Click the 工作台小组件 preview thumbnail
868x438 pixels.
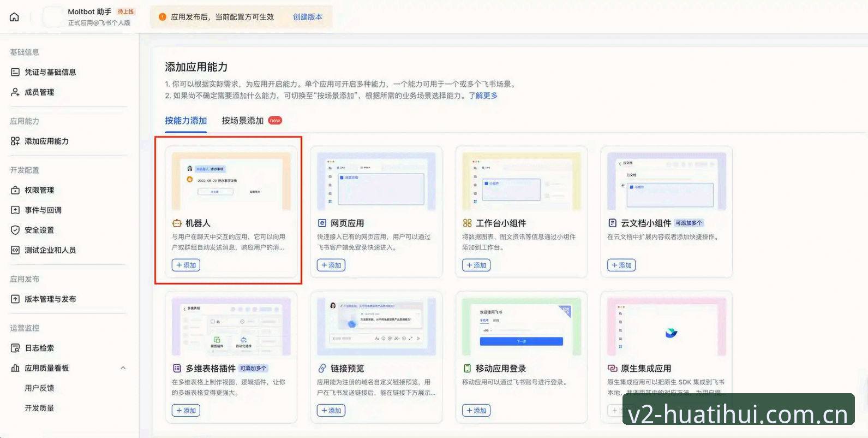[522, 181]
